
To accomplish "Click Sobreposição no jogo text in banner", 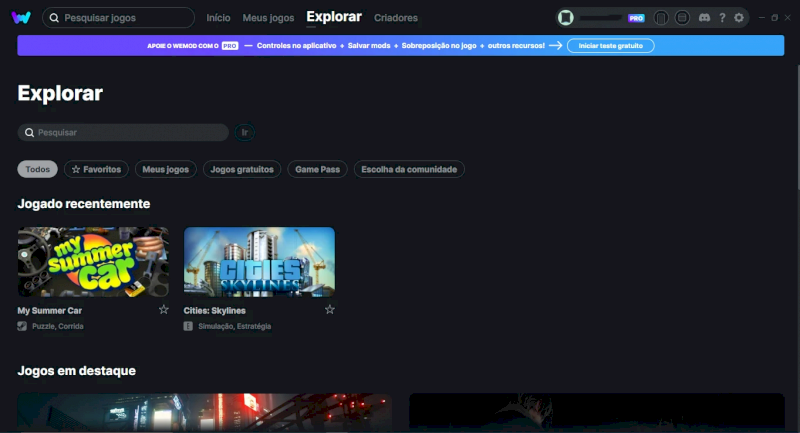I will [x=439, y=46].
